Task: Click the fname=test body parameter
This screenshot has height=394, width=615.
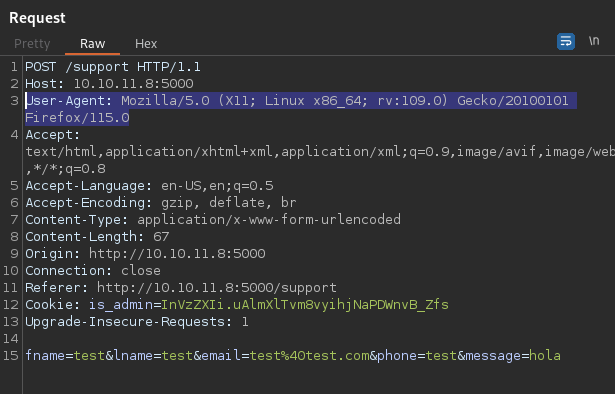Action: coord(65,356)
